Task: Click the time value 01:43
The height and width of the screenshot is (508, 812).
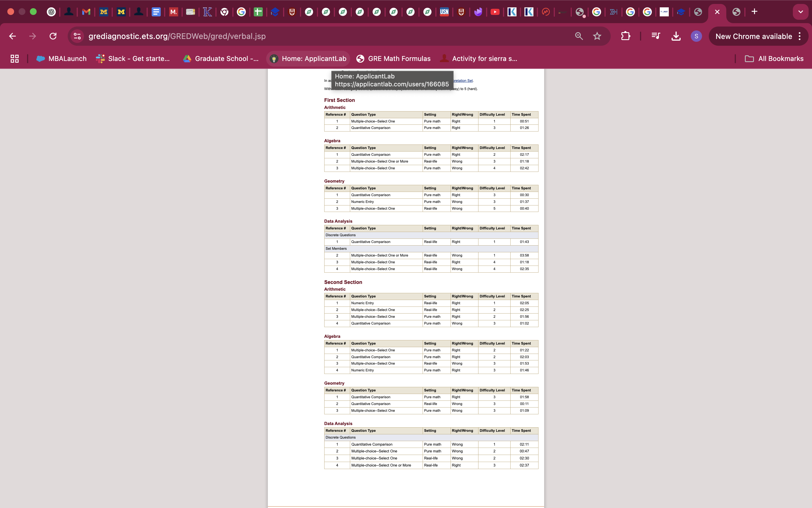Action: pyautogui.click(x=524, y=242)
